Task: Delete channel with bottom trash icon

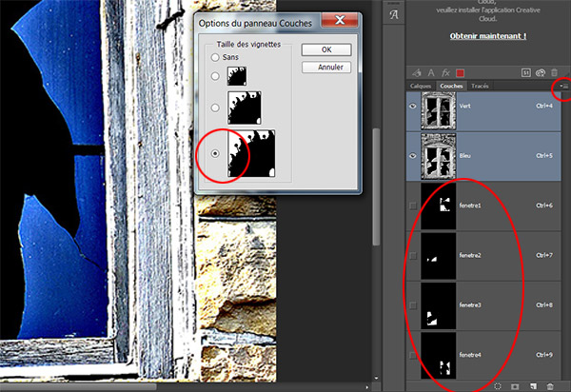Action: pyautogui.click(x=550, y=385)
